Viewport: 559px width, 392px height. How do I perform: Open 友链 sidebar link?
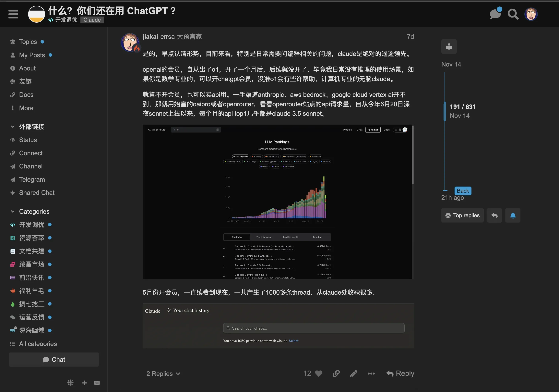[25, 81]
